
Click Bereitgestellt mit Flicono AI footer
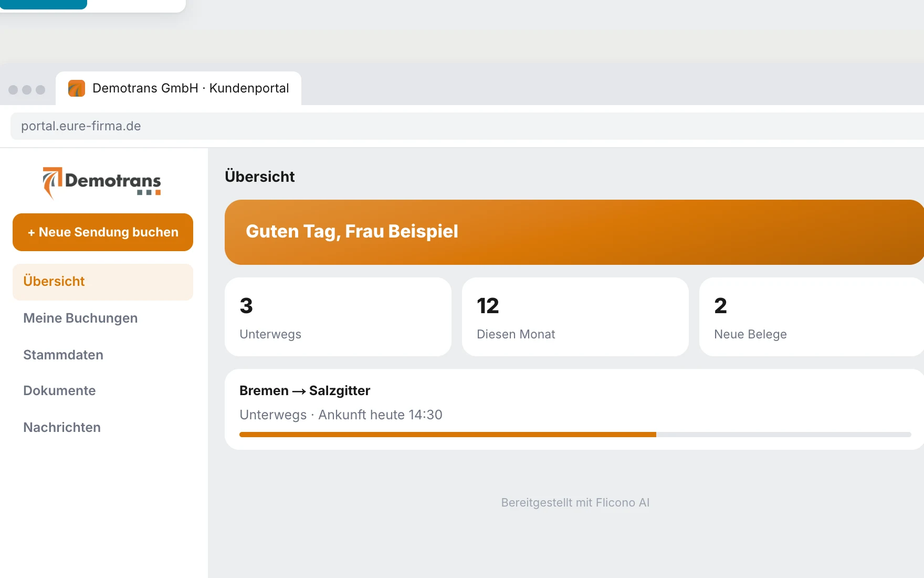point(575,503)
